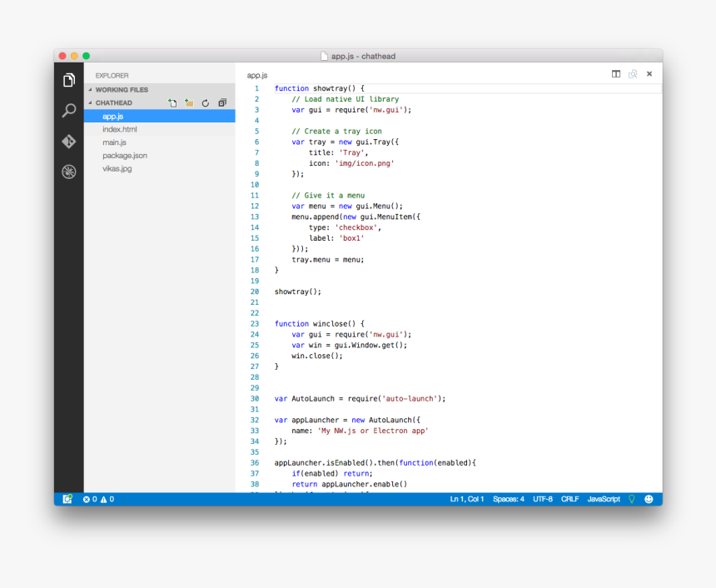Screen dimensions: 716x588
Task: Switch CRLF line ending setting
Action: click(570, 499)
